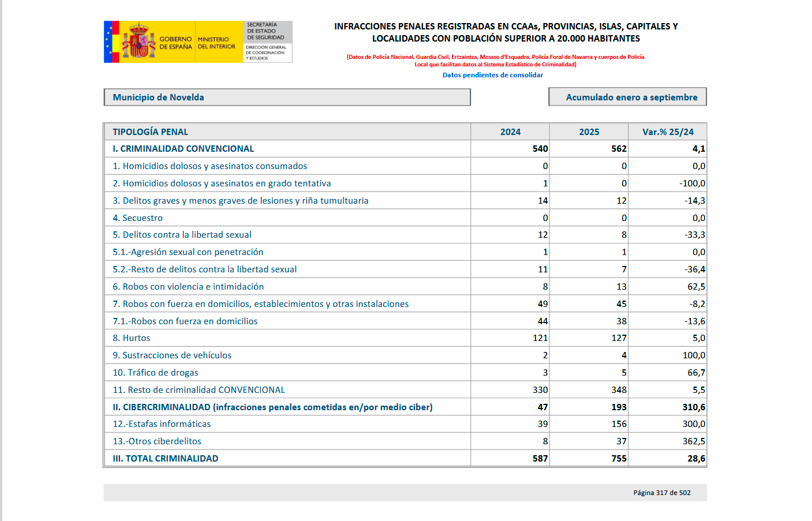Select the Acumulado enero a septiembre box
Image resolution: width=812 pixels, height=521 pixels.
click(627, 98)
